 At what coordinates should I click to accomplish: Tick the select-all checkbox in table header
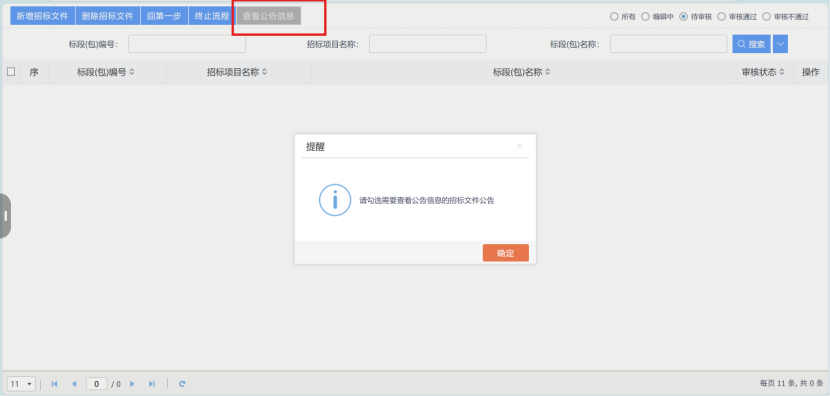point(11,72)
